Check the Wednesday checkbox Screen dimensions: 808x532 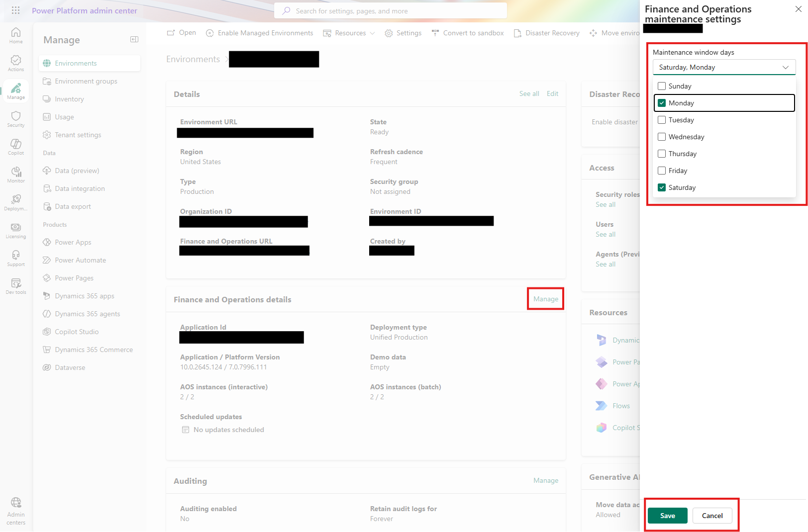pyautogui.click(x=662, y=137)
